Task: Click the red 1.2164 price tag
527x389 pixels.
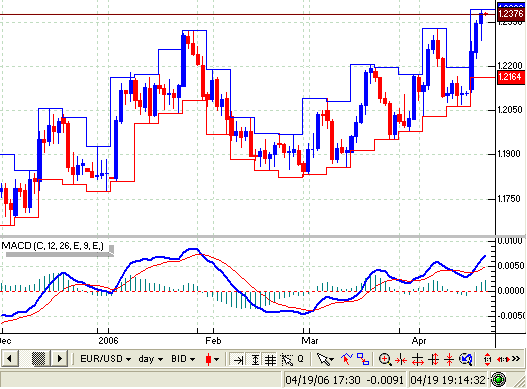Action: coord(510,77)
